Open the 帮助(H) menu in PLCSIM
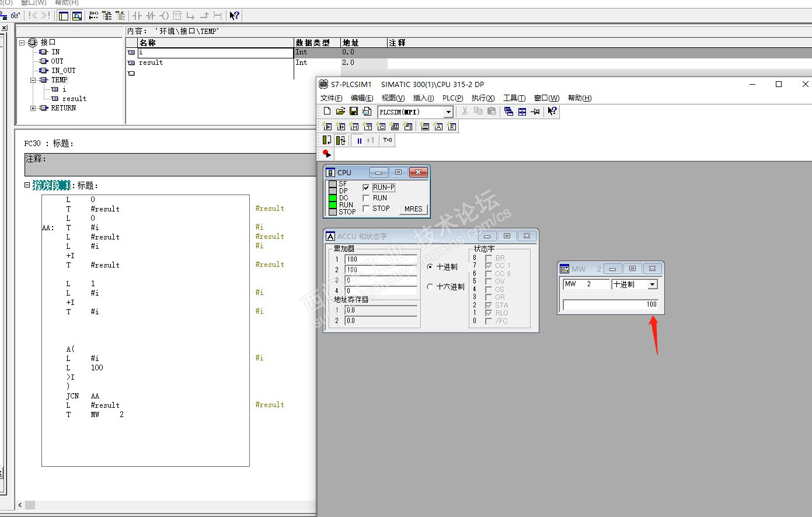 tap(580, 98)
